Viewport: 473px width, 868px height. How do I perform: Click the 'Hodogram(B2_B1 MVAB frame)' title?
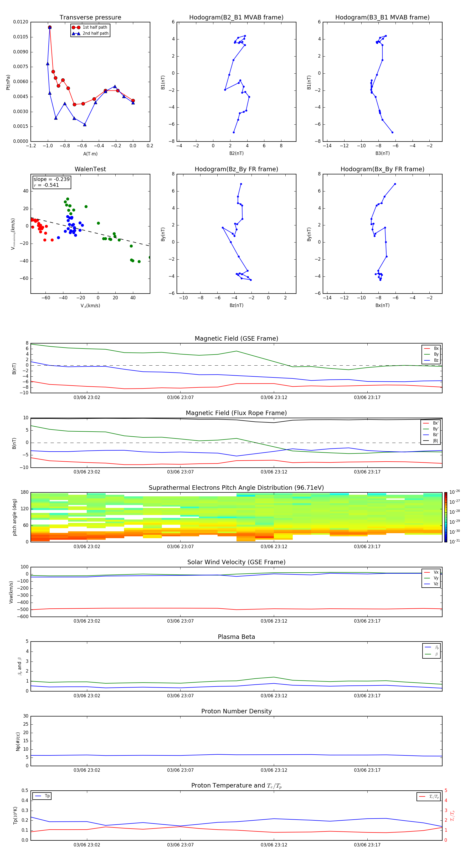(x=236, y=18)
